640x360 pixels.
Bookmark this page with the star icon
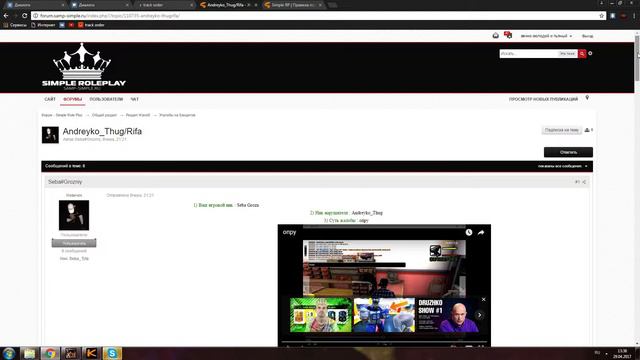[602, 16]
